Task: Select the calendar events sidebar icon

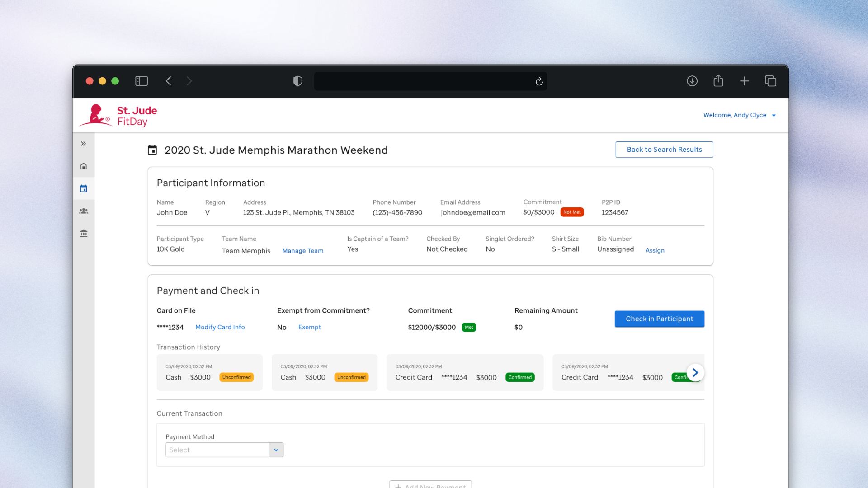Action: pyautogui.click(x=84, y=188)
